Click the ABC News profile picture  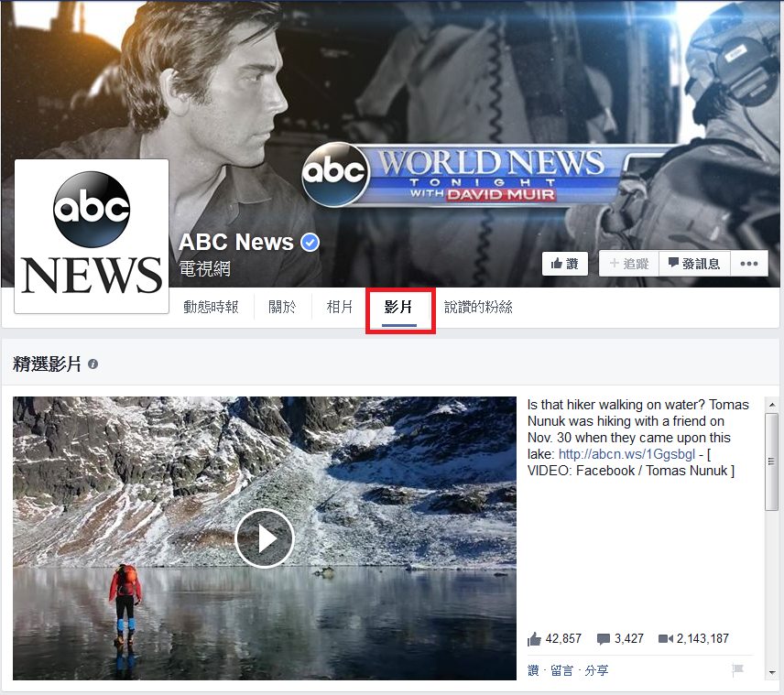click(x=92, y=236)
